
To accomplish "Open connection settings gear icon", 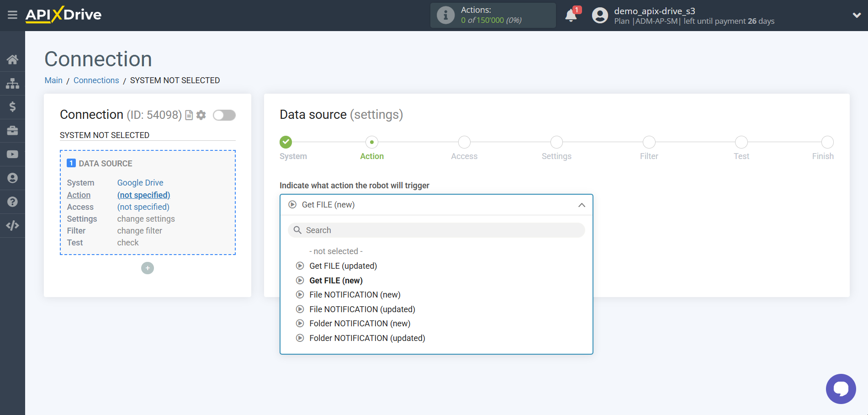I will [x=201, y=115].
